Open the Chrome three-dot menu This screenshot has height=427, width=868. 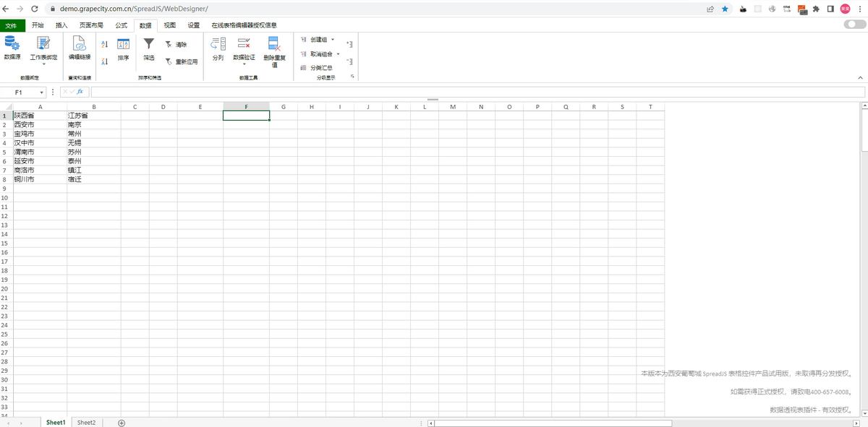tap(859, 9)
